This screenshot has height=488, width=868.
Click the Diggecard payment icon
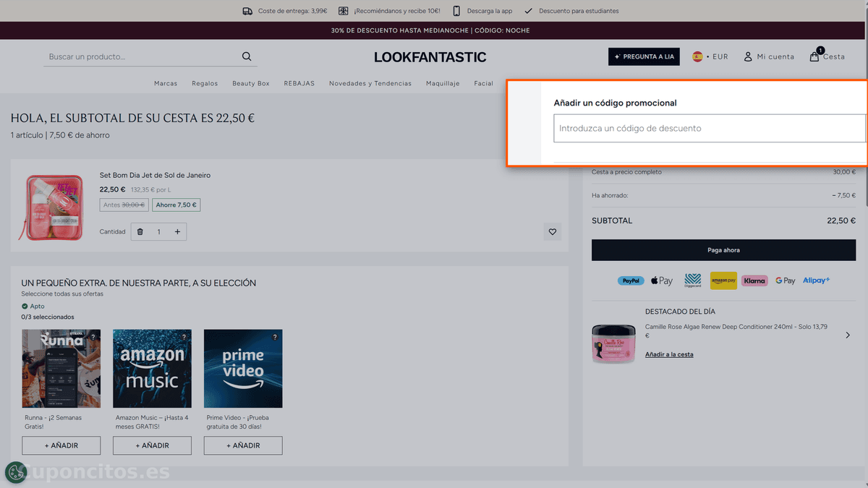click(693, 281)
